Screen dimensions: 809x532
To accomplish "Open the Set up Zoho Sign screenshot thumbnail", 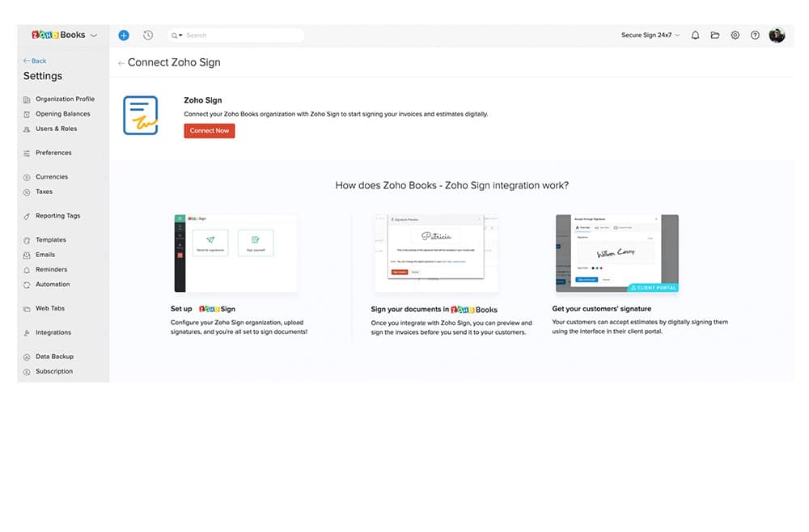I will click(x=235, y=254).
